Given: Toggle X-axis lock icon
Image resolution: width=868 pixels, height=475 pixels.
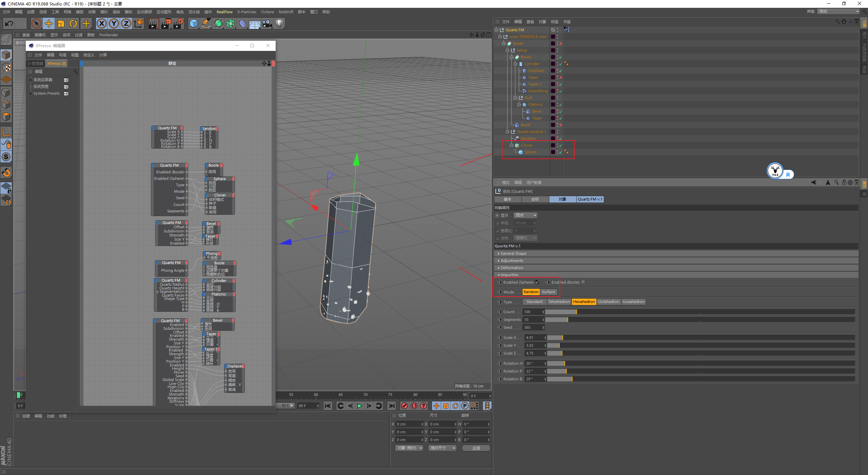Looking at the screenshot, I should tap(101, 23).
